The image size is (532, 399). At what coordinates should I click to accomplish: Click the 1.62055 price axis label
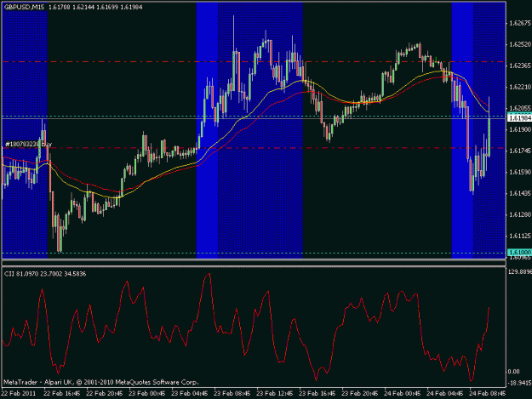pyautogui.click(x=520, y=108)
